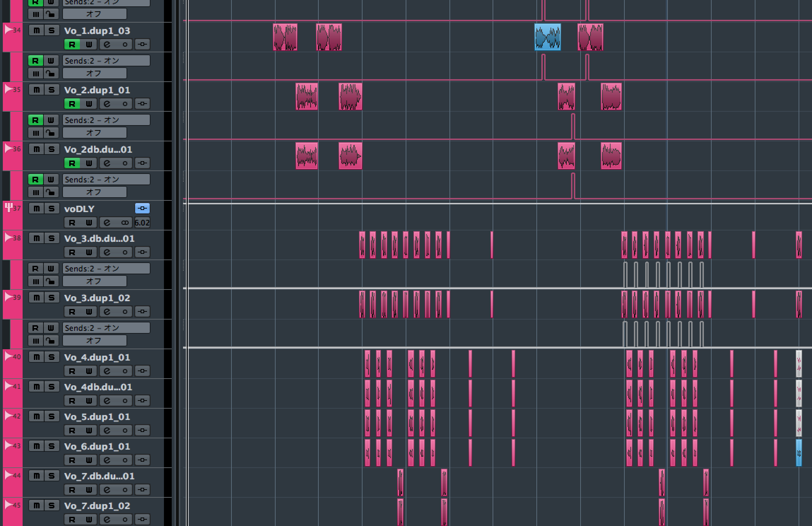Lock the automation lane below Vo_3.db.du...01
This screenshot has height=526, width=812.
tap(51, 281)
